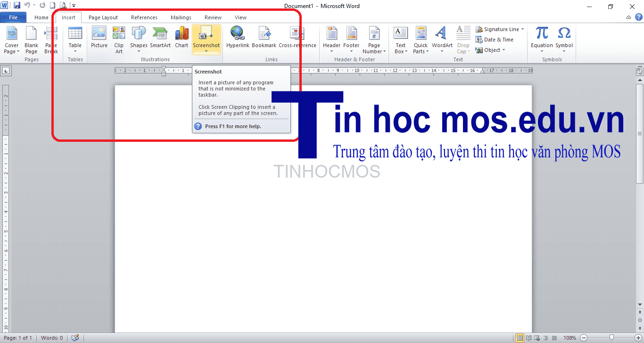
Task: Switch to Full Screen Reading view
Action: (528, 338)
